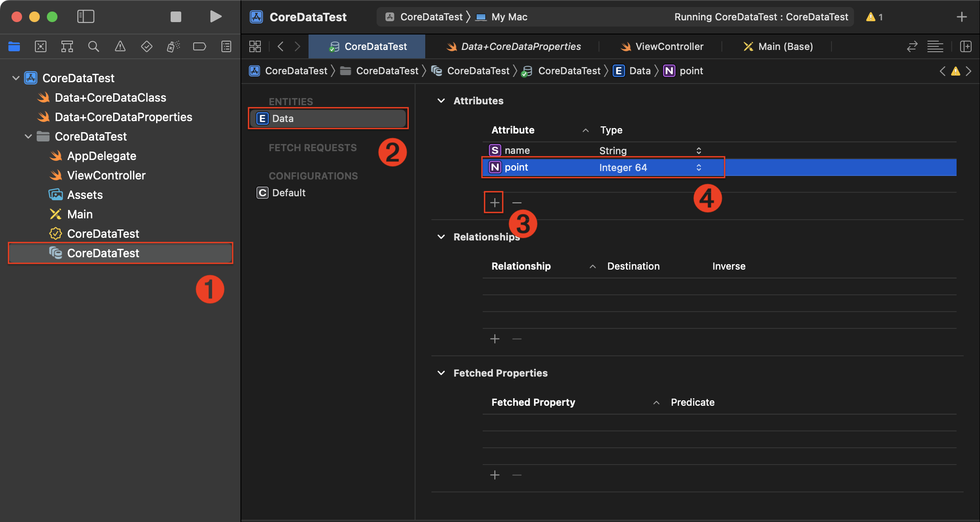The image size is (980, 522).
Task: Open the Issue navigator warning icon
Action: pyautogui.click(x=120, y=46)
